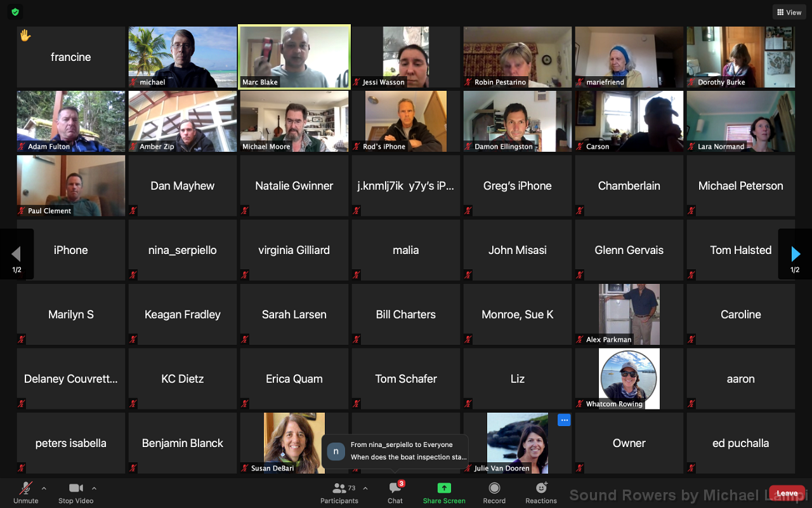Select Marc Blake's video tile
812x508 pixels.
[294, 57]
